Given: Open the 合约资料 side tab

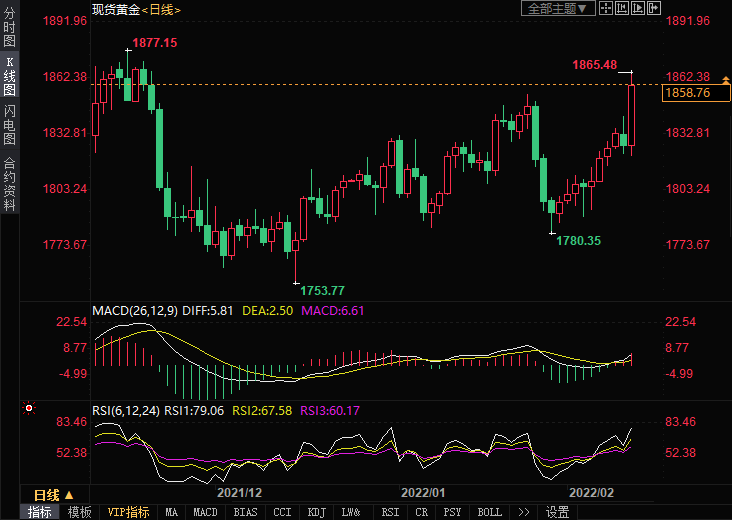Looking at the screenshot, I should (x=9, y=184).
